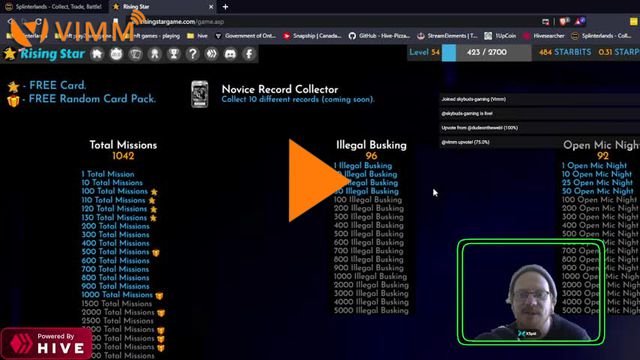Image resolution: width=640 pixels, height=360 pixels.
Task: Open the Rising Star home icon
Action: (x=97, y=54)
